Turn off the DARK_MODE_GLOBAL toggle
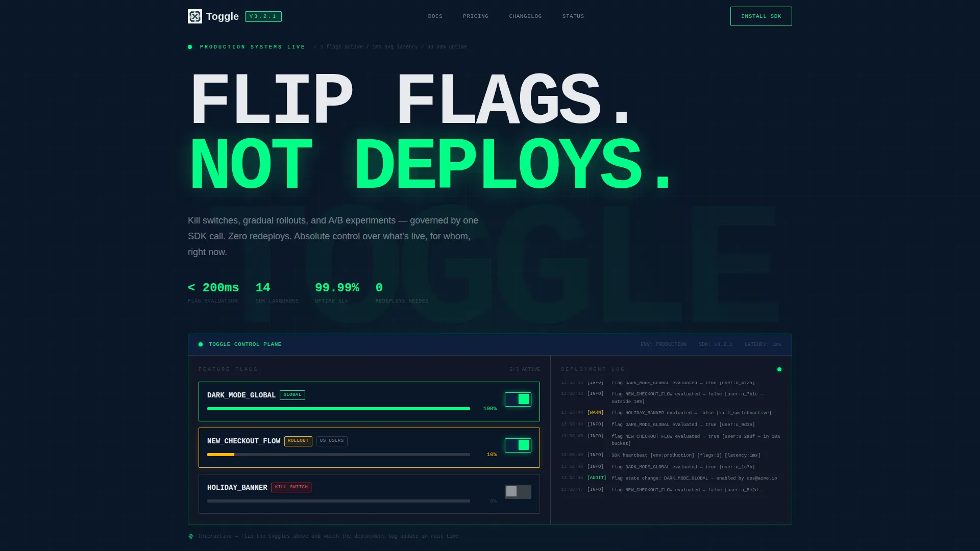The image size is (980, 551). [x=518, y=399]
